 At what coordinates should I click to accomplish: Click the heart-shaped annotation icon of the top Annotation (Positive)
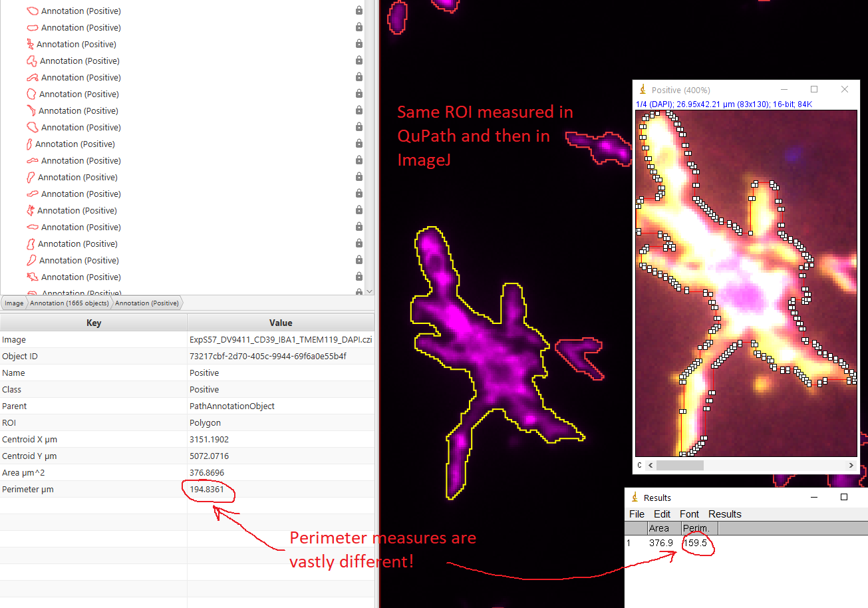tap(31, 10)
